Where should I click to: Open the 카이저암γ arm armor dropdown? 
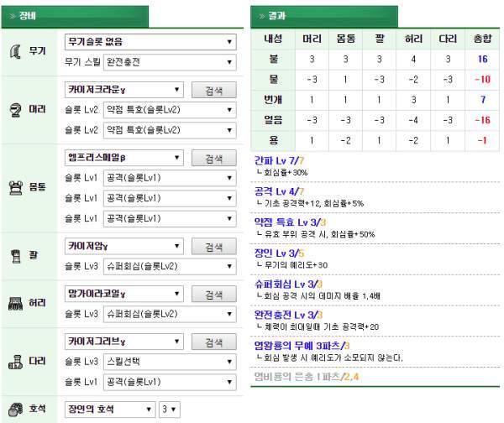124,247
